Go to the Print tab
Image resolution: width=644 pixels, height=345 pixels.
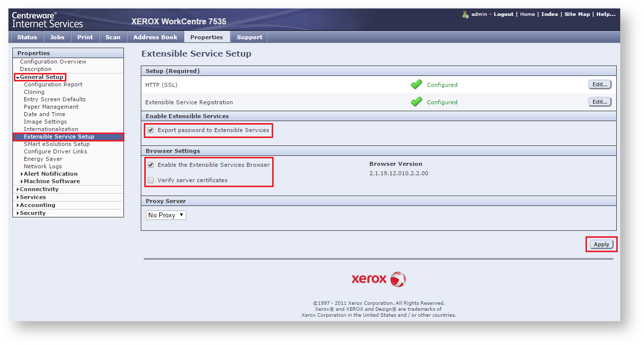pos(85,37)
